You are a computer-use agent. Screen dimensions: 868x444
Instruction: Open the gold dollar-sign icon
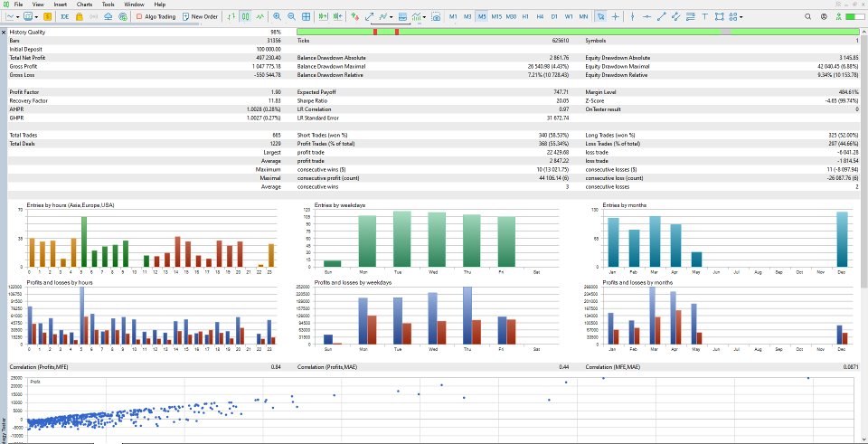point(48,16)
